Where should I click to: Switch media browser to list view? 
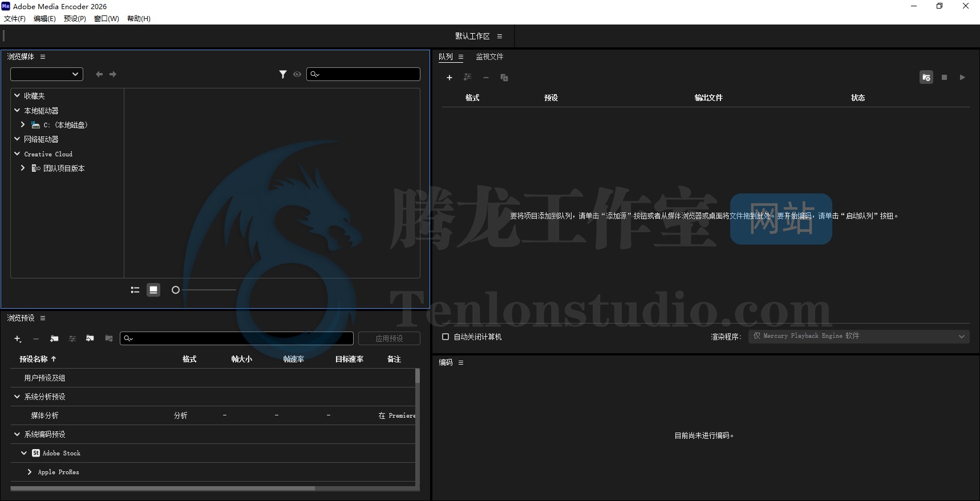(x=135, y=290)
